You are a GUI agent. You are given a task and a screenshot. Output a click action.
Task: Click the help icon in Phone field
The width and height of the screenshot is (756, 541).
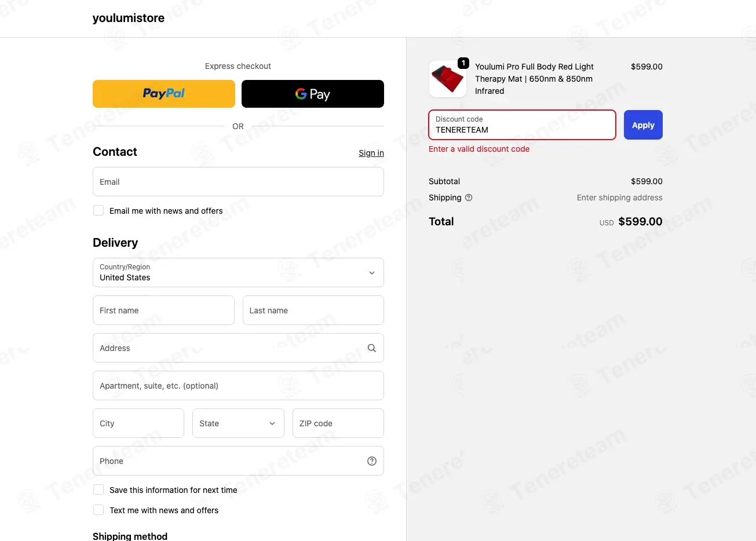tap(372, 461)
